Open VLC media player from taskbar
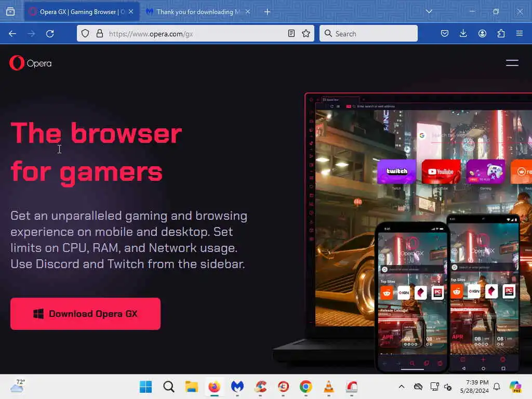Image resolution: width=532 pixels, height=399 pixels. [328, 387]
